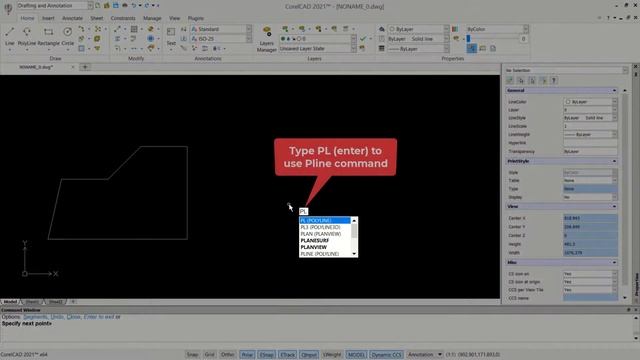Click the add new sheet tab plus icon
The width and height of the screenshot is (640, 360).
[73, 302]
